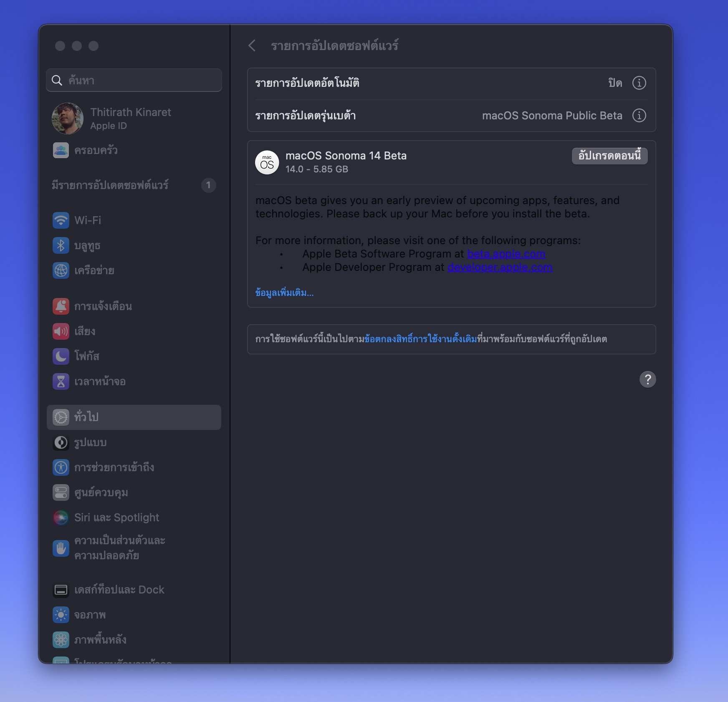Select Control Center in sidebar
The width and height of the screenshot is (728, 702).
(101, 492)
